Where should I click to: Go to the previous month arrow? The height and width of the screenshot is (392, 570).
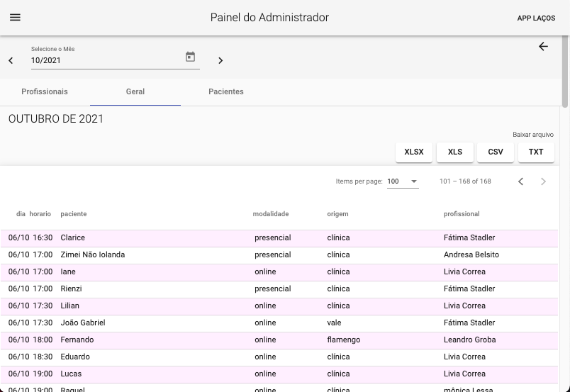tap(11, 61)
